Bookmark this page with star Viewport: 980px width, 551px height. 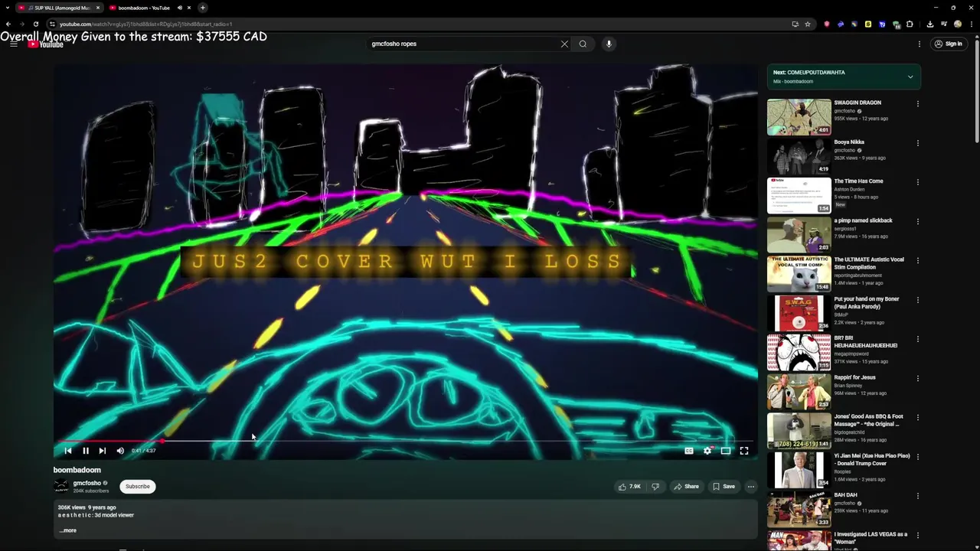click(x=807, y=24)
